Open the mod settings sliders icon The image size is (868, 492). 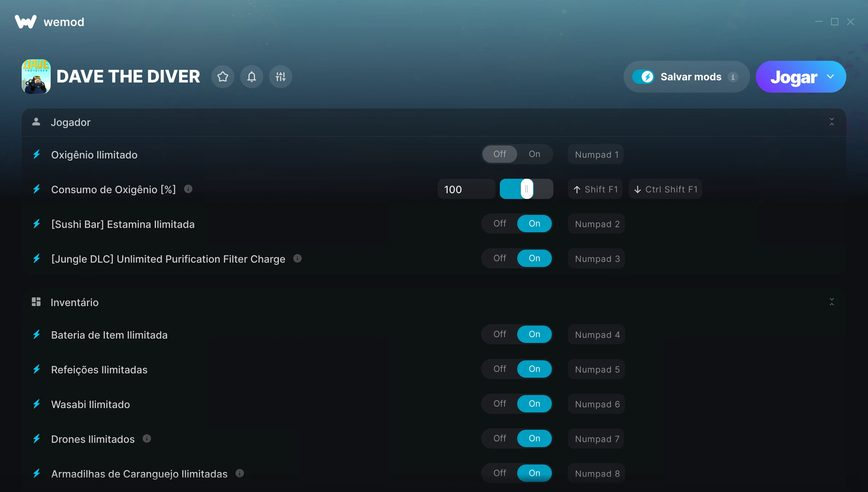281,77
